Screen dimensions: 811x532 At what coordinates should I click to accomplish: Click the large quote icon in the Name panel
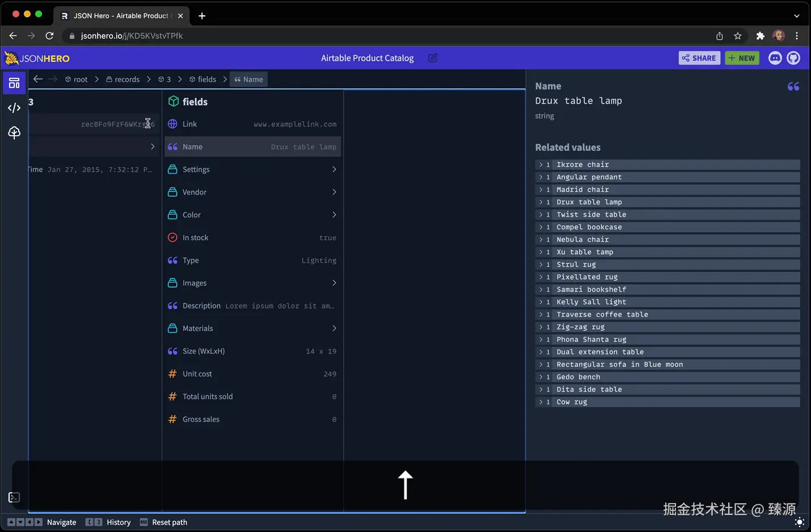793,86
